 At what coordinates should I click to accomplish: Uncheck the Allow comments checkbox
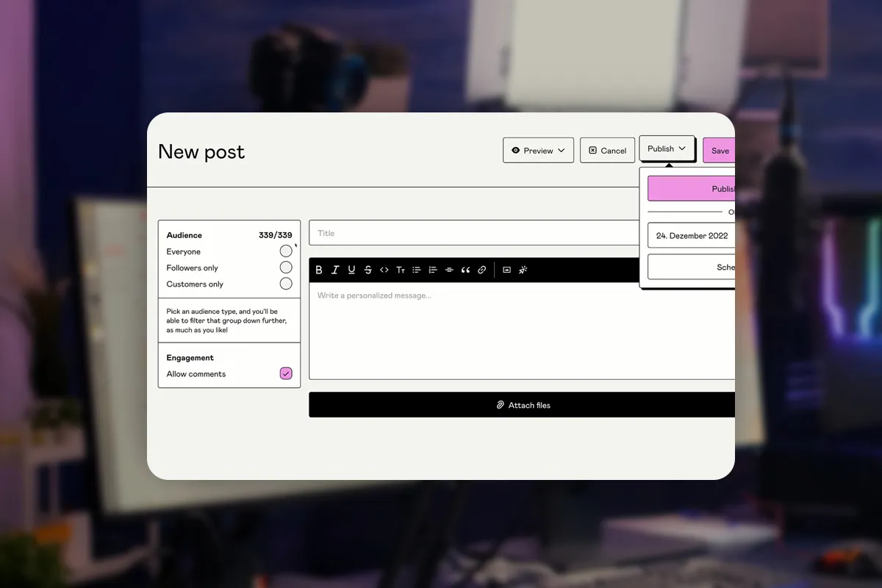(286, 373)
